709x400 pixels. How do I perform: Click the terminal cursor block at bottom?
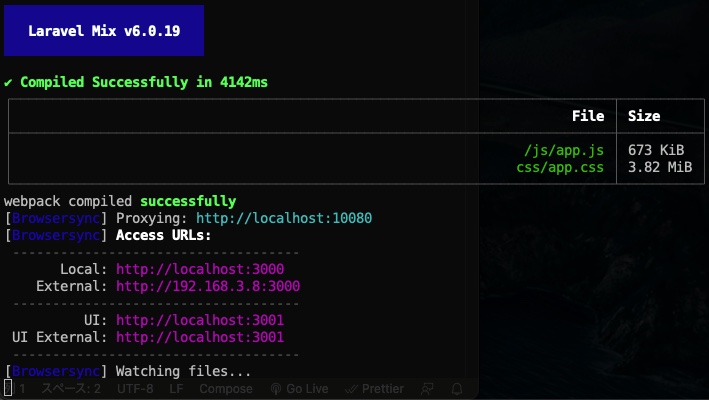(x=8, y=388)
